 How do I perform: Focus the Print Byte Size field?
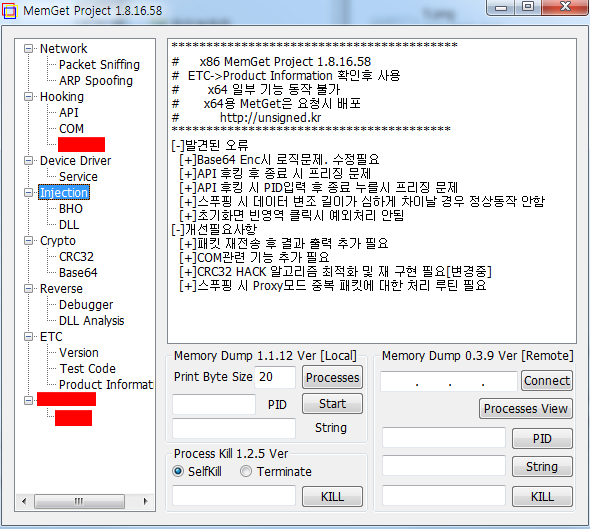click(275, 377)
